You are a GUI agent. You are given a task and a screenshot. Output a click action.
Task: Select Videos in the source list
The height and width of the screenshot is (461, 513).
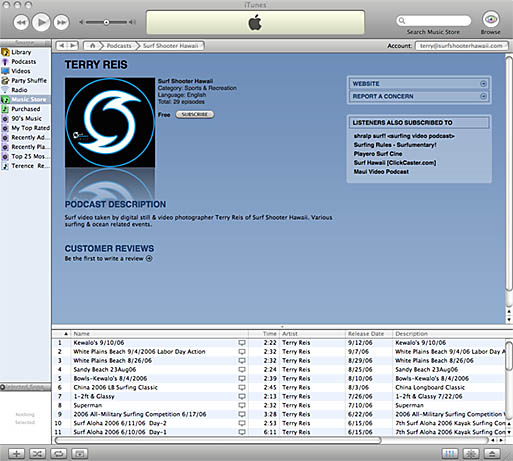(x=25, y=71)
